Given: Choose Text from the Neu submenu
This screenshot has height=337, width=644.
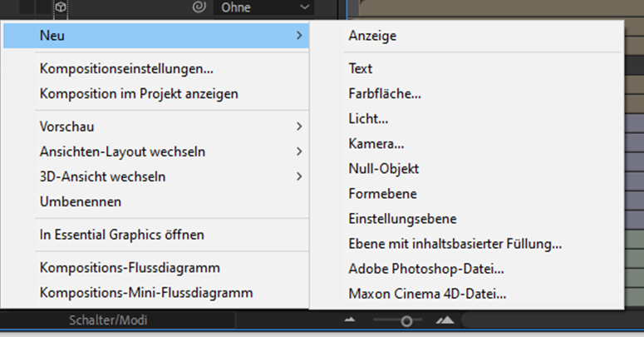Looking at the screenshot, I should coord(361,68).
